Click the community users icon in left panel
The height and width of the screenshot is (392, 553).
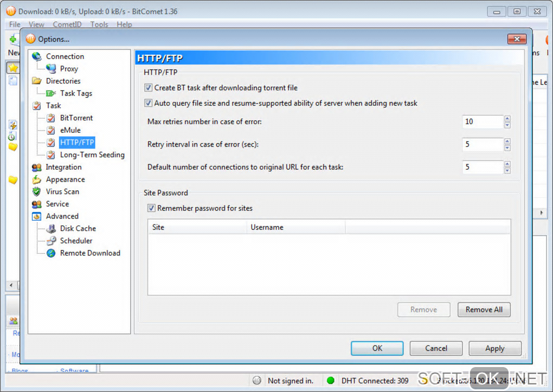[14, 320]
